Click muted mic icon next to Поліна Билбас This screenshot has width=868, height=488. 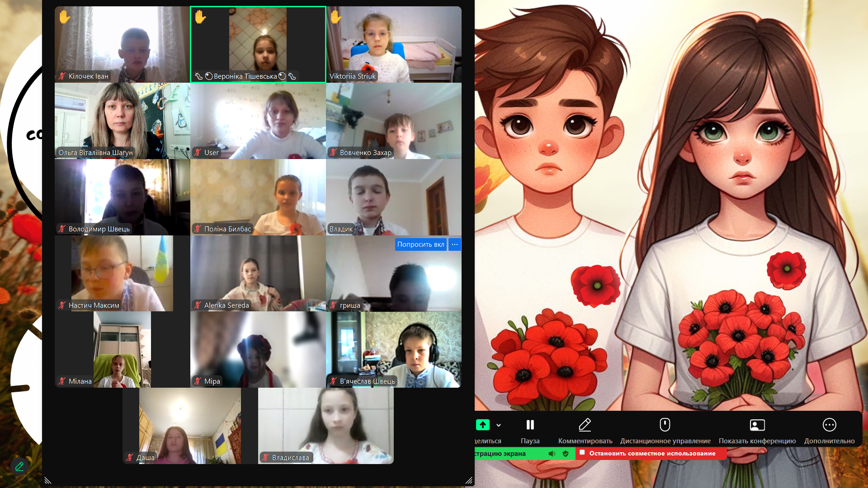[198, 229]
